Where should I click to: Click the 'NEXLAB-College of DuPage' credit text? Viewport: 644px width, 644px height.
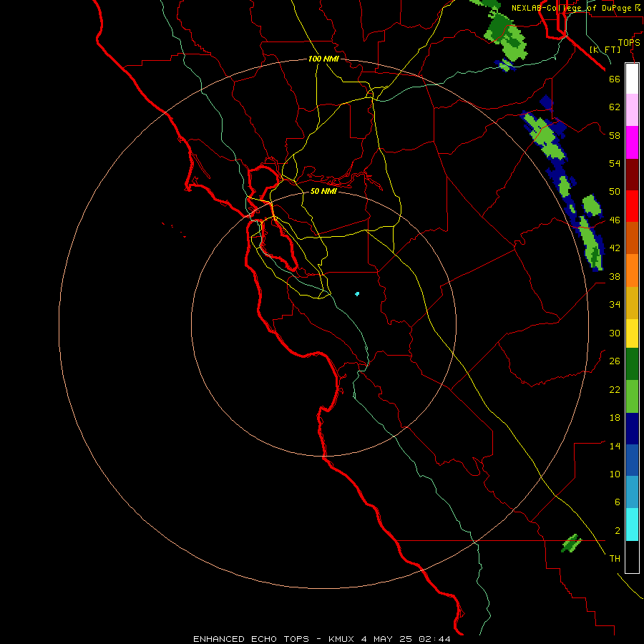tap(571, 8)
